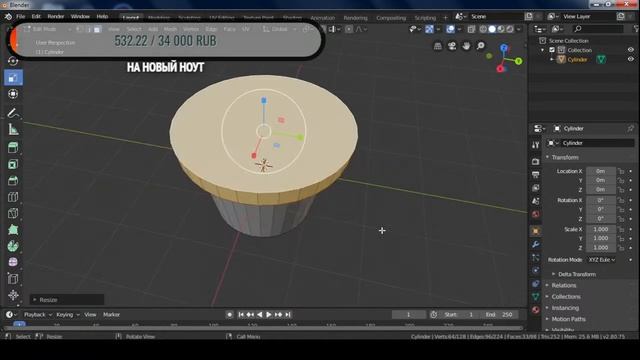This screenshot has width=640, height=360.
Task: Open the Render properties tab
Action: tap(536, 162)
